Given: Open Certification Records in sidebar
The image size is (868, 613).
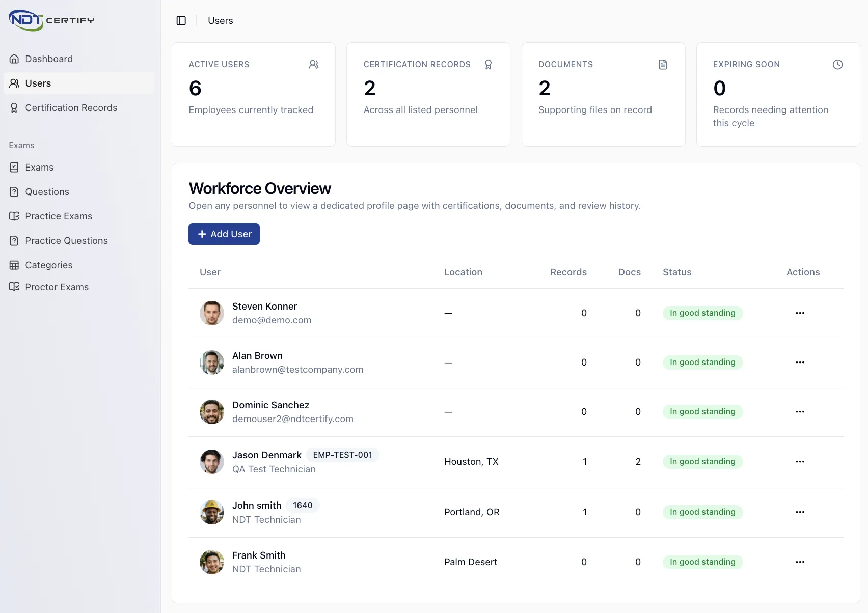Looking at the screenshot, I should (79, 108).
